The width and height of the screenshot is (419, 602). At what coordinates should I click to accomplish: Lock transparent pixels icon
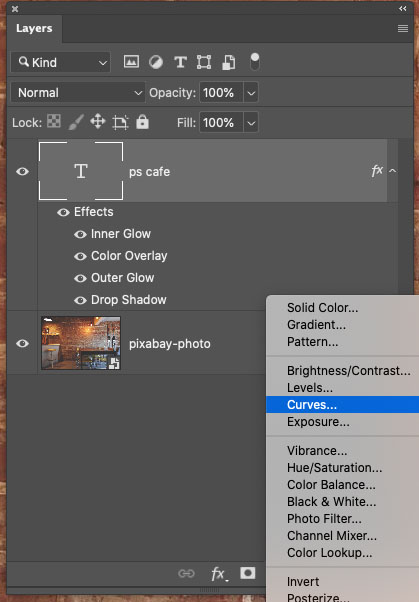tap(54, 121)
